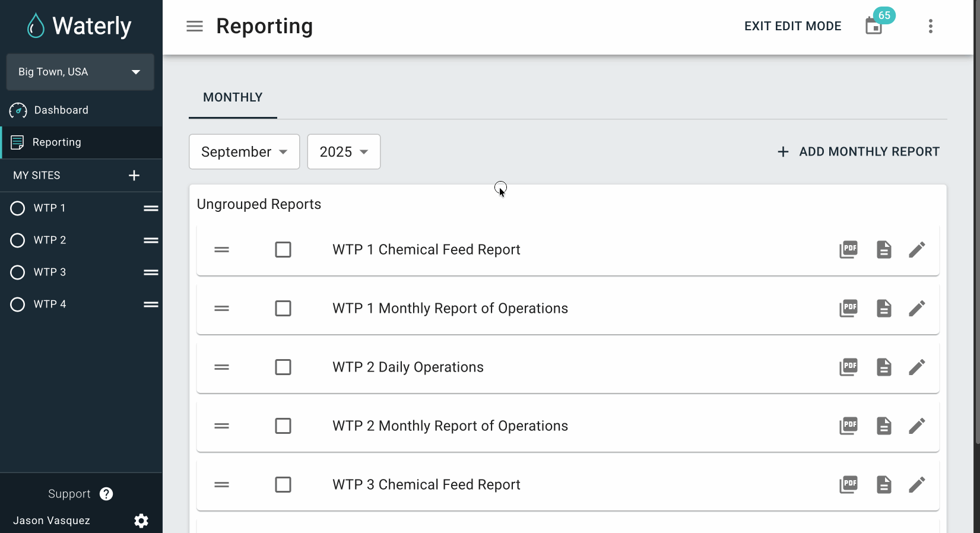
Task: Select checkbox for WTP 2 Monthly Report of Operations
Action: click(x=283, y=426)
